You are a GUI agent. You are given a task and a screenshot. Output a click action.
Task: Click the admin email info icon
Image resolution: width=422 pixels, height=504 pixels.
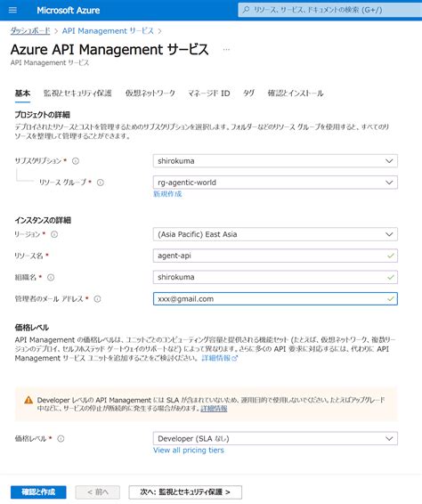tap(97, 299)
